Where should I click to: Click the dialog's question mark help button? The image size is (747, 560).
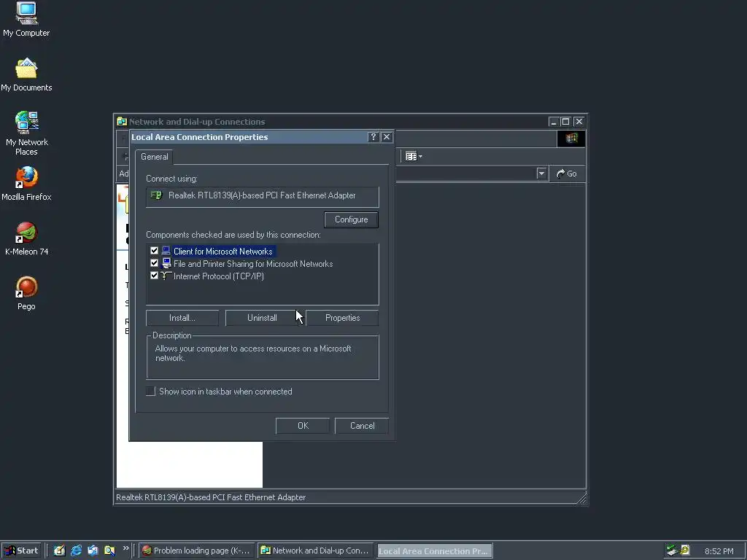[x=373, y=137]
